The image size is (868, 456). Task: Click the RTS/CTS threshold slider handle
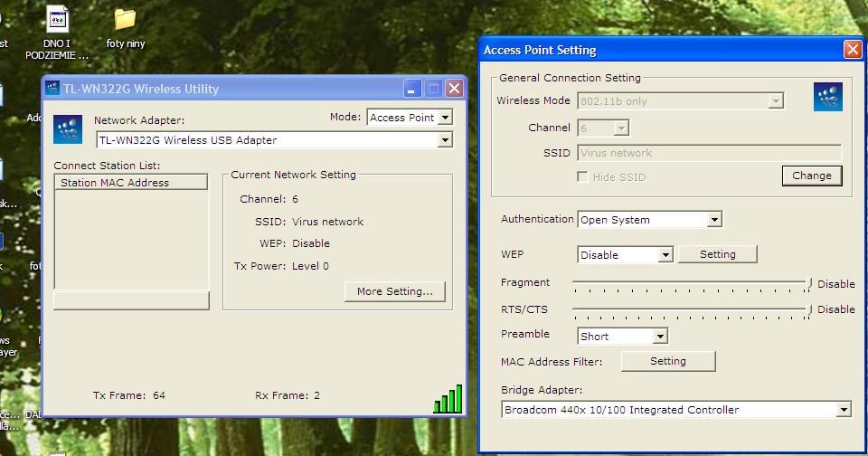point(808,309)
